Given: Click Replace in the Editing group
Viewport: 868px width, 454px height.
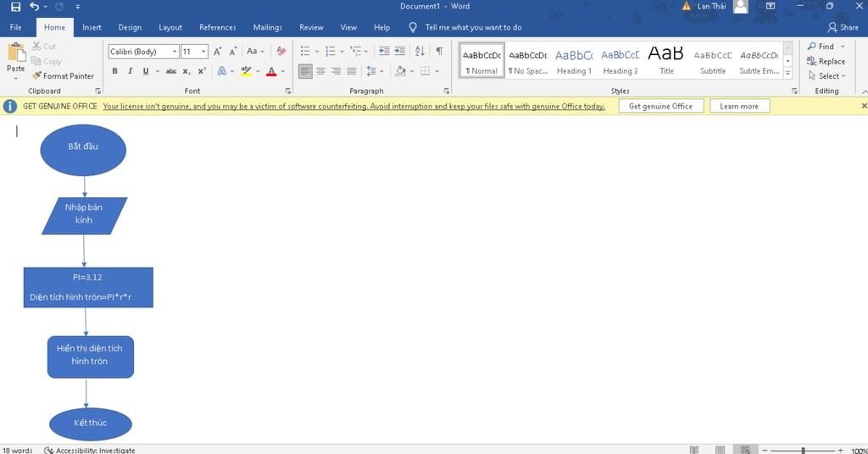Looking at the screenshot, I should pyautogui.click(x=826, y=61).
